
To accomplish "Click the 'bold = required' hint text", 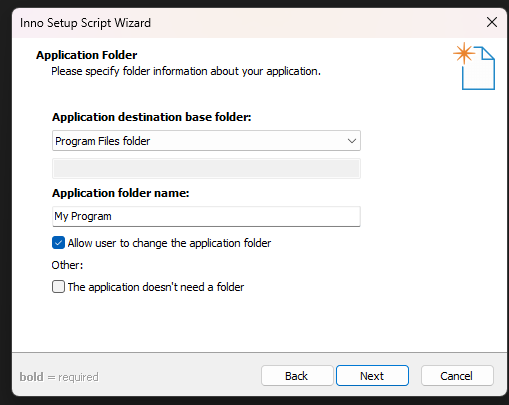I will coord(59,377).
